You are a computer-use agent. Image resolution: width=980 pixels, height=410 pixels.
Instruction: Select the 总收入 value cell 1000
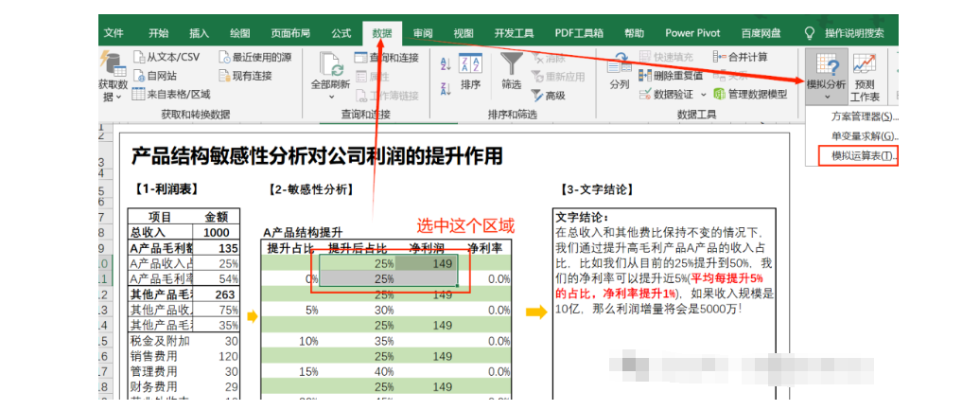tap(219, 233)
